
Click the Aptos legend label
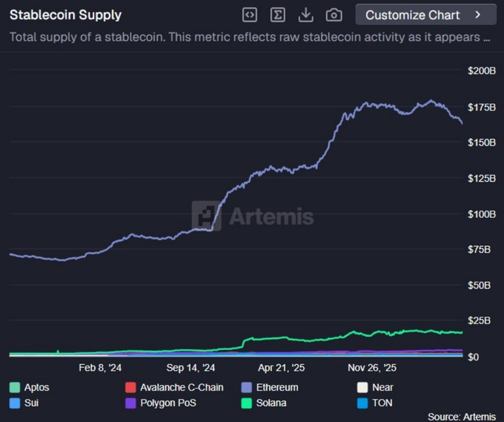coord(36,387)
